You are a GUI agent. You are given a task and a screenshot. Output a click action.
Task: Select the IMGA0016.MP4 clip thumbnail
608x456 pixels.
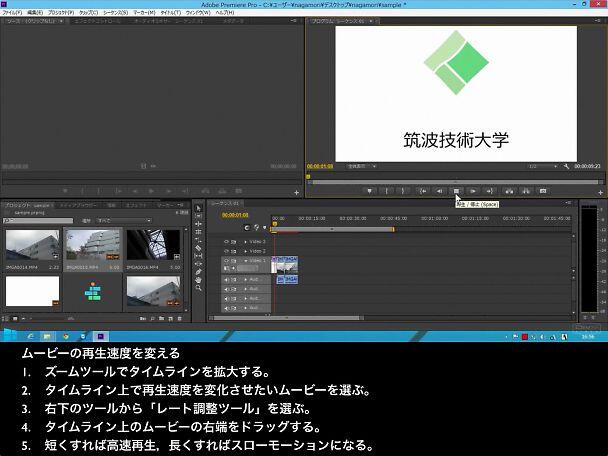(154, 245)
